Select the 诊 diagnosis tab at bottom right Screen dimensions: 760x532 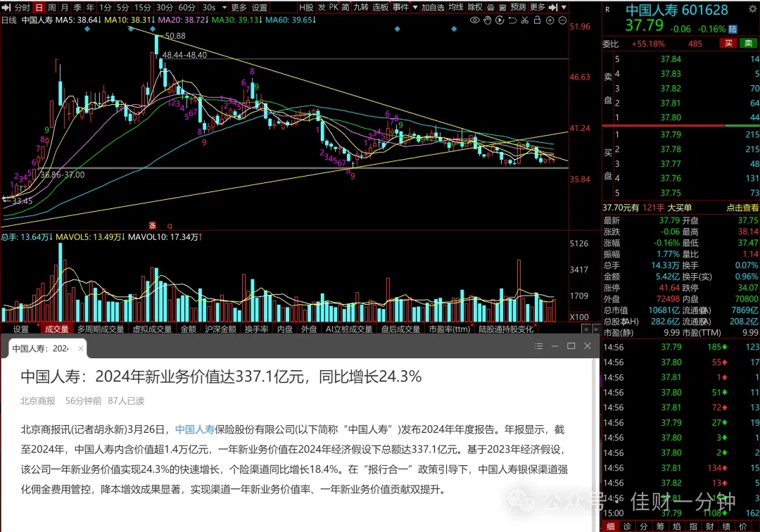click(x=627, y=526)
